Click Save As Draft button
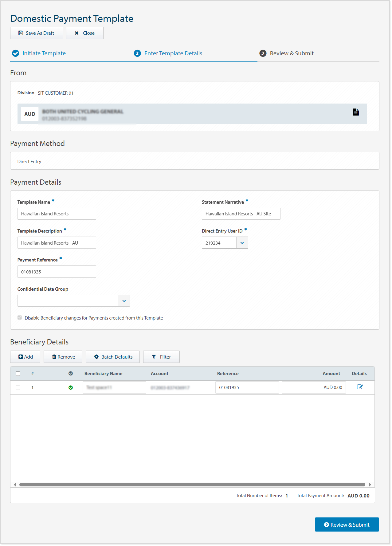The width and height of the screenshot is (392, 546). (x=37, y=33)
